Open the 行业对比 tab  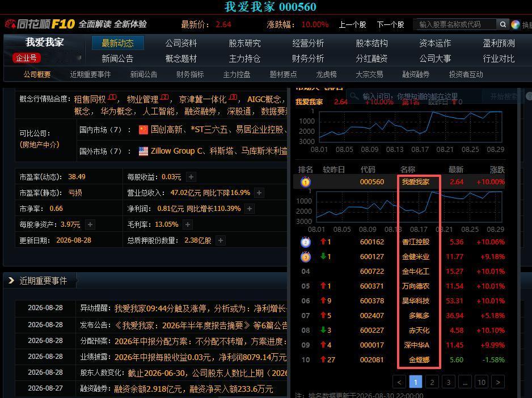tap(499, 58)
